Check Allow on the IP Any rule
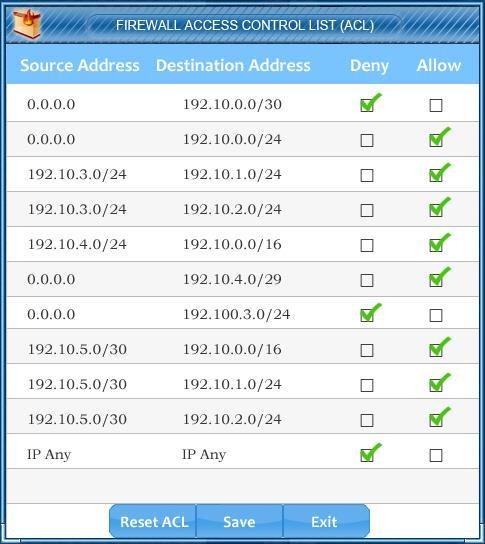The width and height of the screenshot is (485, 544). 436,455
